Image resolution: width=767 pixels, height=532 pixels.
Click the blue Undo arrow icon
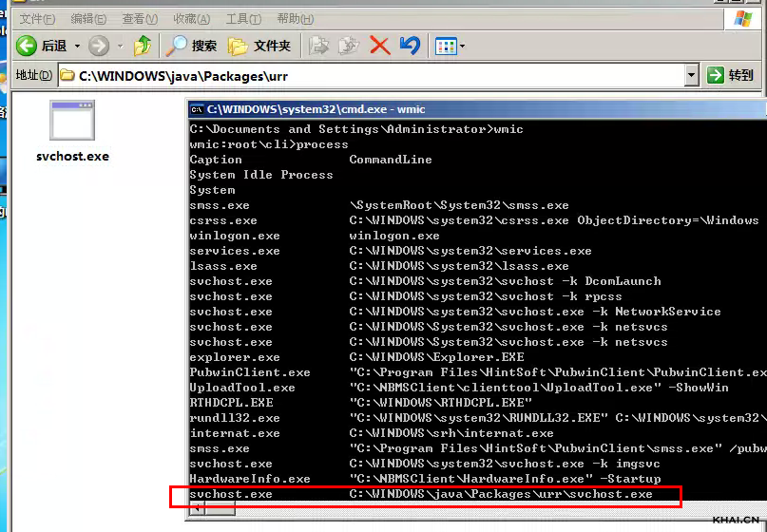[x=410, y=46]
